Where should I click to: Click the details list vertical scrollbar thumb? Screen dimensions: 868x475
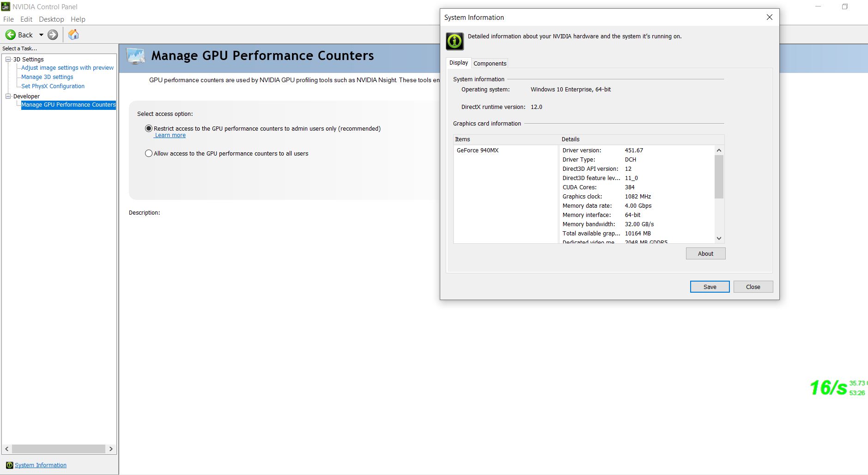pos(719,177)
